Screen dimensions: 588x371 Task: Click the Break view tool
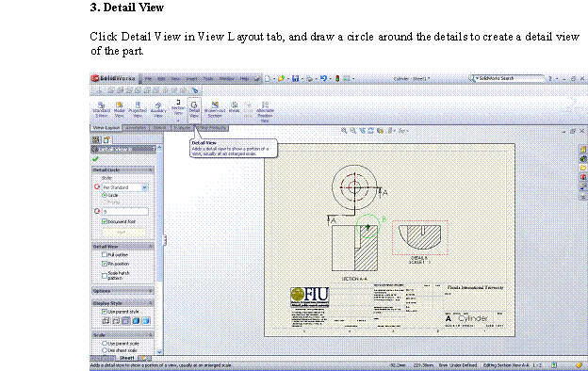click(235, 107)
